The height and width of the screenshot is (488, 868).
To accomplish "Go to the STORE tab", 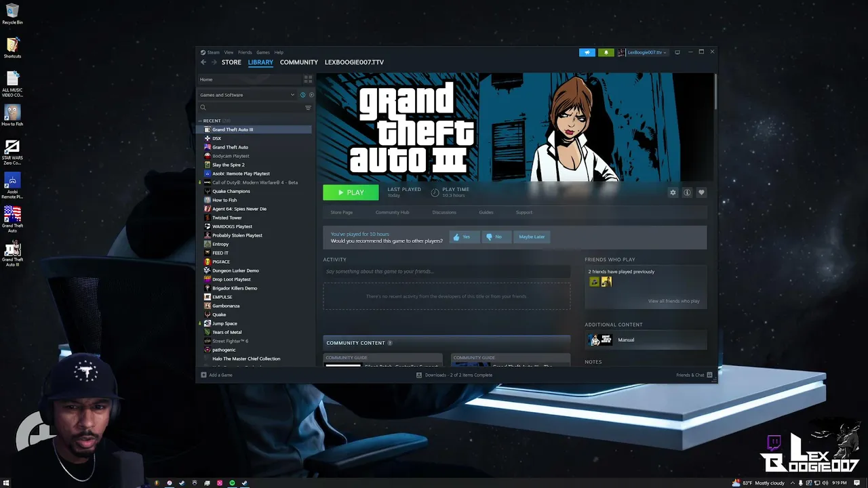I will pos(231,62).
